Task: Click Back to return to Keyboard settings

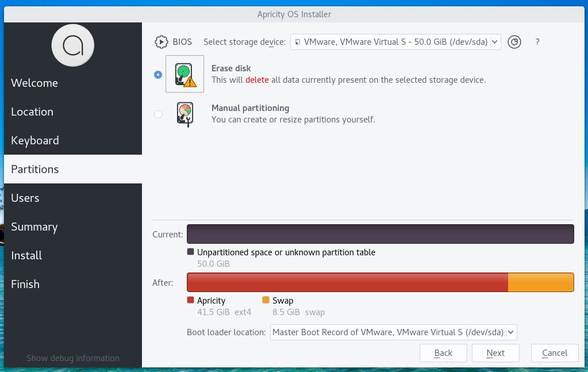Action: pos(443,352)
